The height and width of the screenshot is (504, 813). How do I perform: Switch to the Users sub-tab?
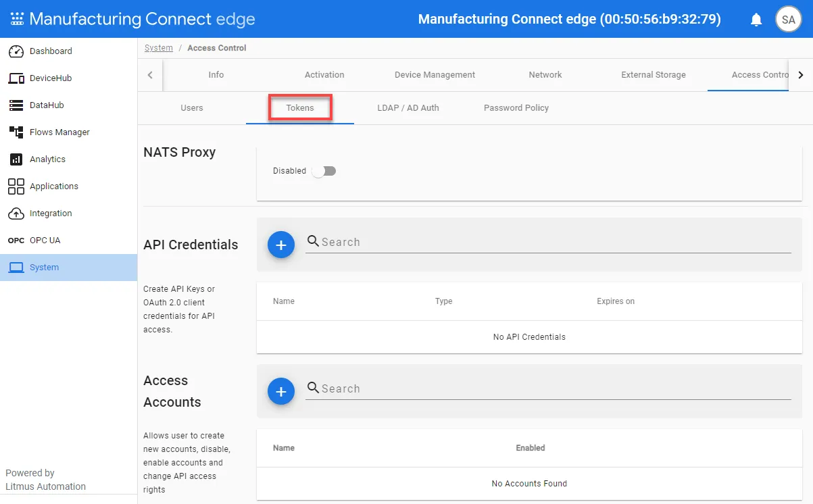[x=192, y=108]
